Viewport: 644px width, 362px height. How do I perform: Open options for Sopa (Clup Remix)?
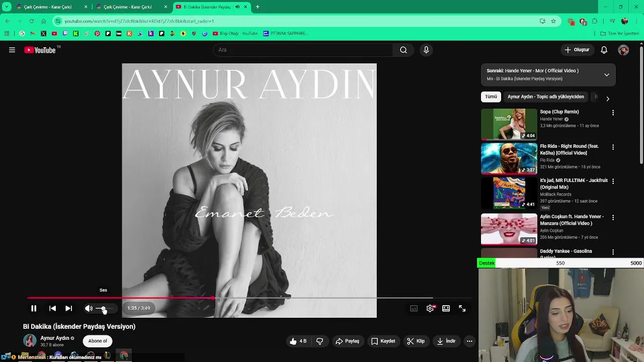coord(613,113)
